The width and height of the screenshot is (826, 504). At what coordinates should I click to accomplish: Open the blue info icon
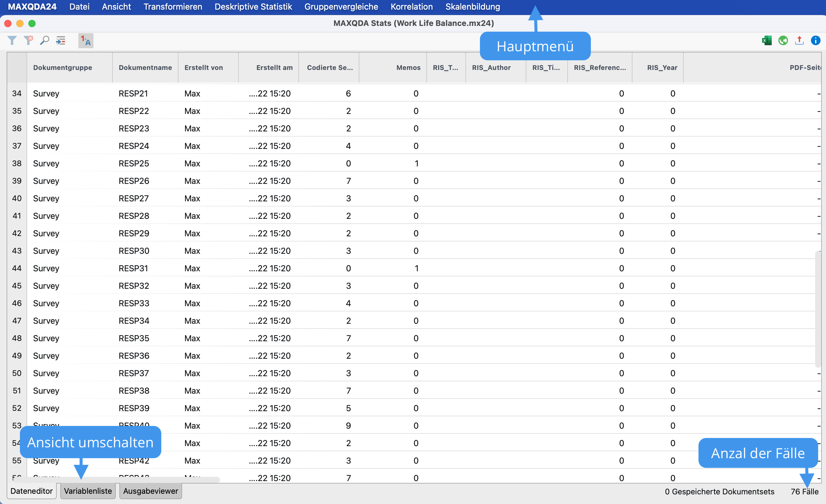(x=816, y=41)
